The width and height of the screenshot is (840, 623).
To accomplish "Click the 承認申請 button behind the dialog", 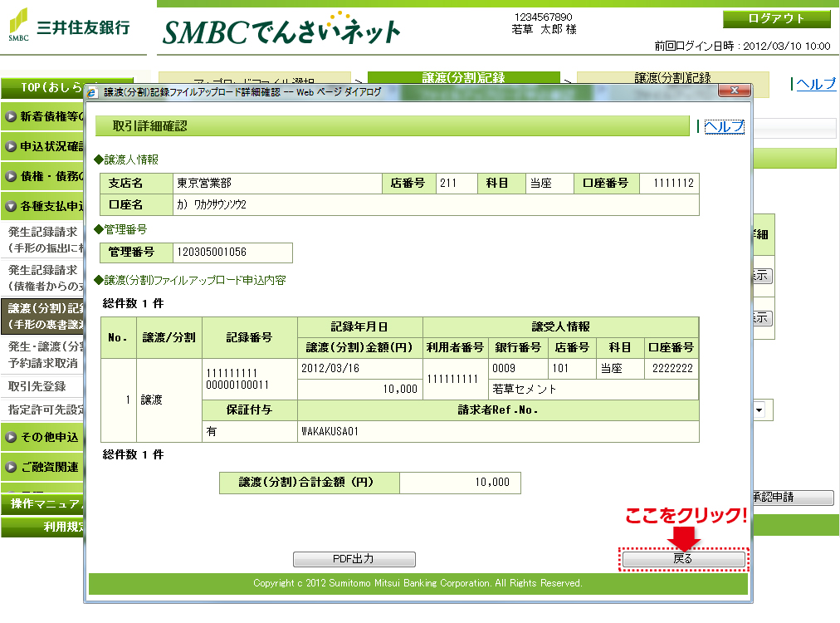I will coord(793,497).
